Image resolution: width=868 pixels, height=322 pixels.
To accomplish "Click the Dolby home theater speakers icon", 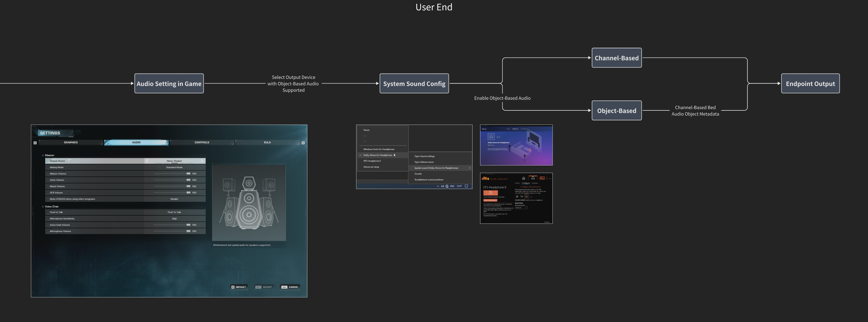I will tap(498, 137).
